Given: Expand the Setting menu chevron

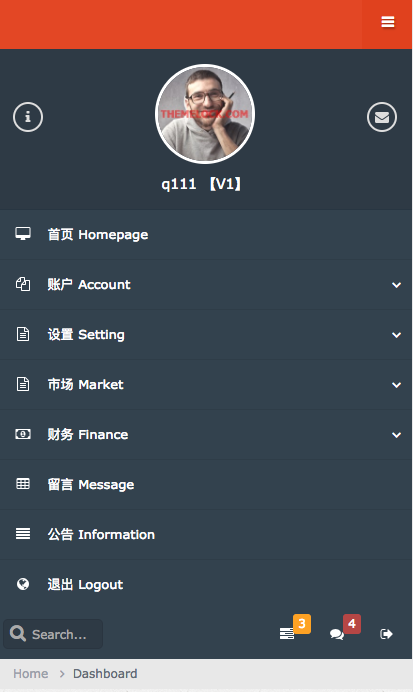Looking at the screenshot, I should [x=396, y=335].
